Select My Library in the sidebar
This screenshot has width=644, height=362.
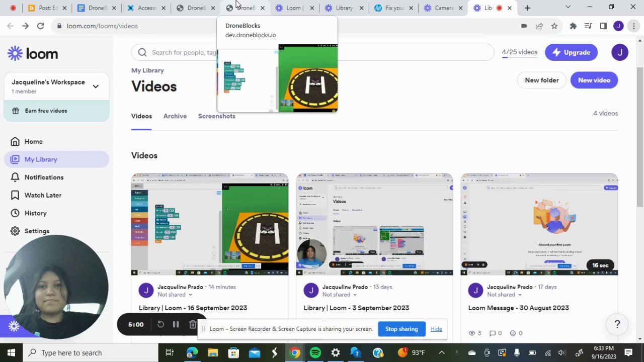click(x=56, y=159)
